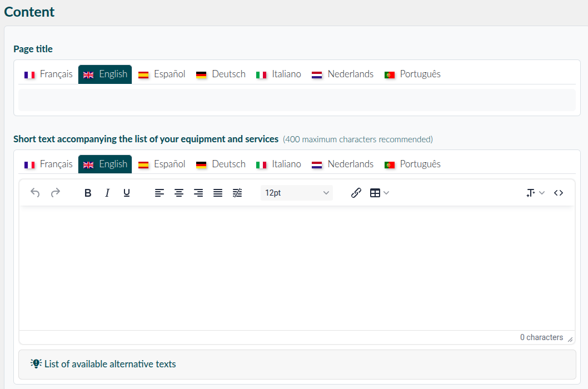
Task: Select Português tab for Page title
Action: tap(412, 74)
